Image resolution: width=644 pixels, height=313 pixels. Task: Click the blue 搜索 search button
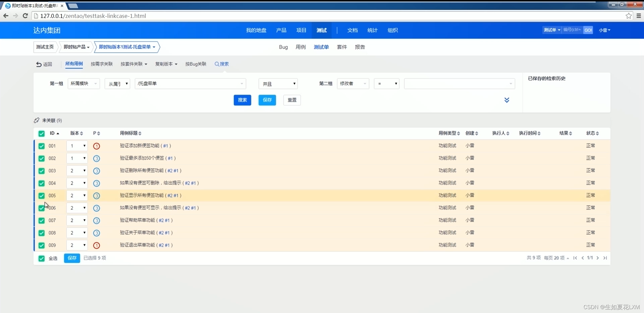[x=242, y=100]
